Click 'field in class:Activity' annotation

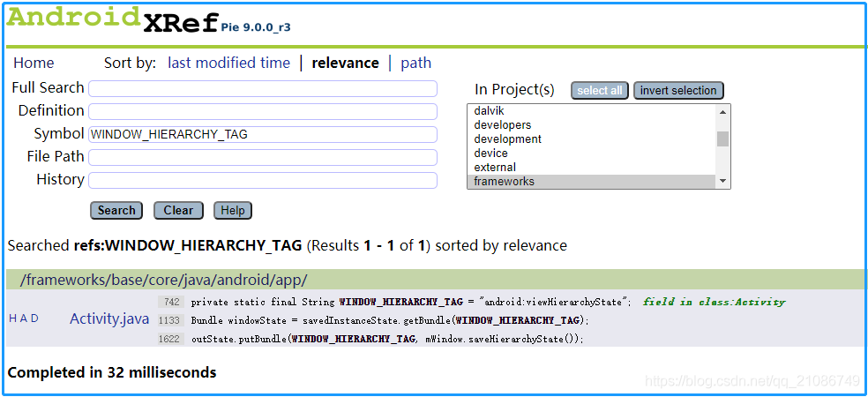(x=715, y=303)
